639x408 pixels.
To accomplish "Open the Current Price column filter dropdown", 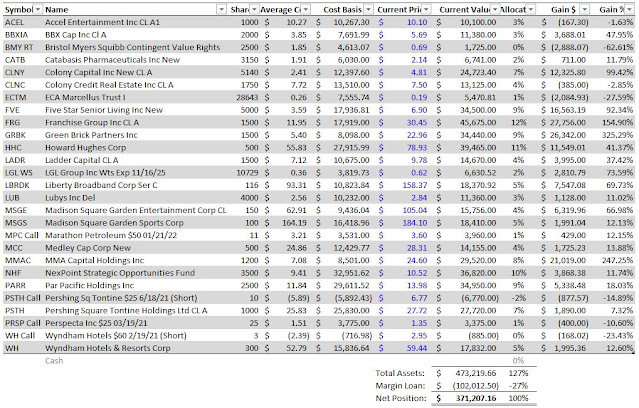I will (426, 9).
